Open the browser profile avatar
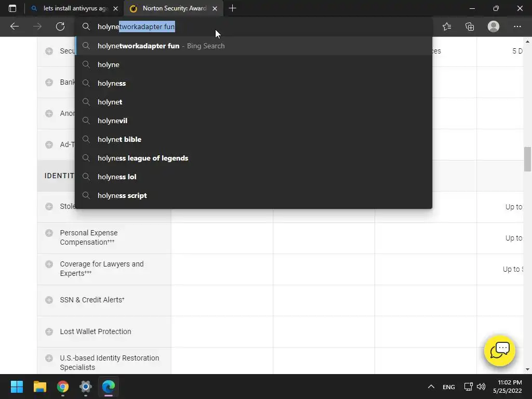This screenshot has height=399, width=532. 494,26
